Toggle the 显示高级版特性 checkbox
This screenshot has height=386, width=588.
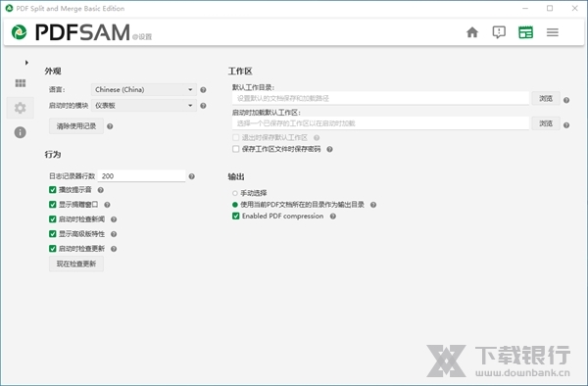[53, 234]
